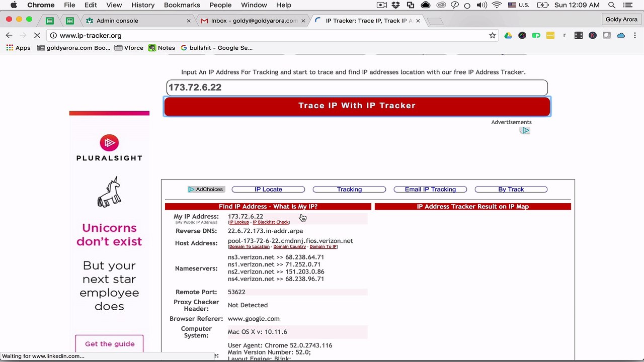Switch to the first Sheets tab
Screen dimensions: 644x362
pos(49,21)
